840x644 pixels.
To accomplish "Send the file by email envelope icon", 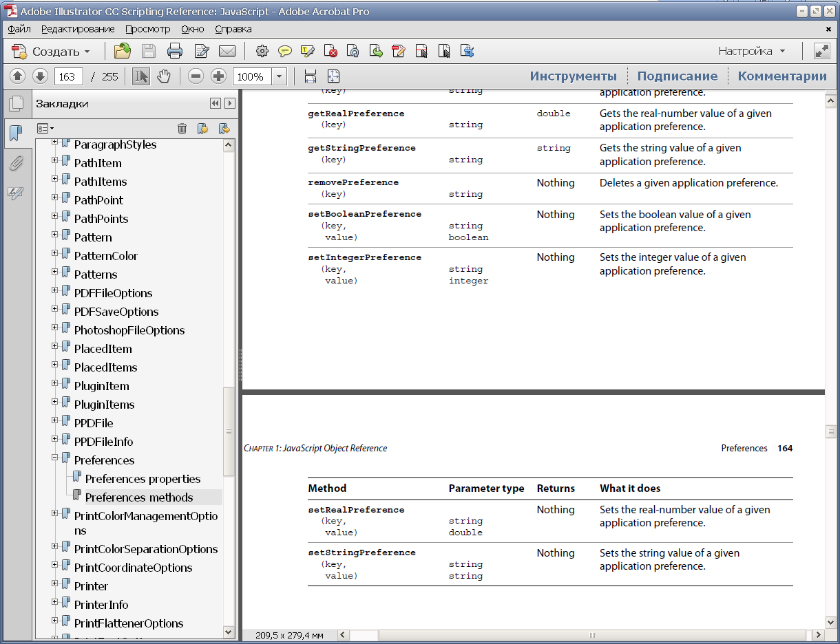I will (x=227, y=51).
